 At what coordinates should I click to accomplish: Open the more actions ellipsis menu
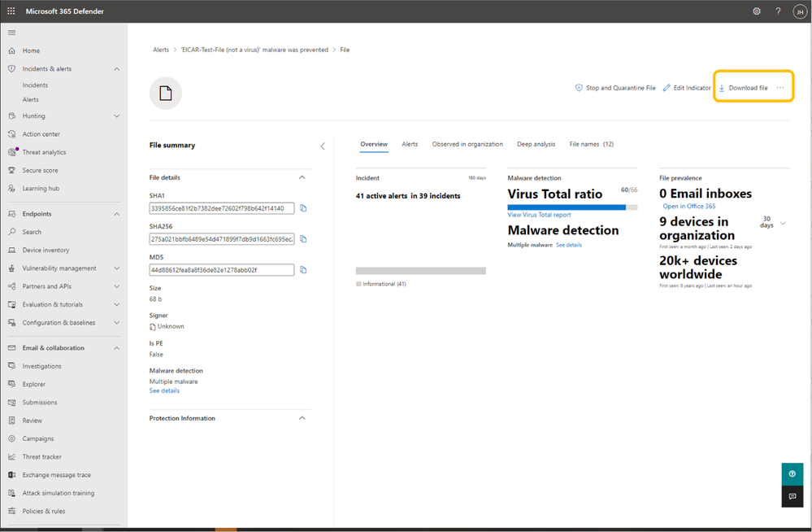(779, 88)
